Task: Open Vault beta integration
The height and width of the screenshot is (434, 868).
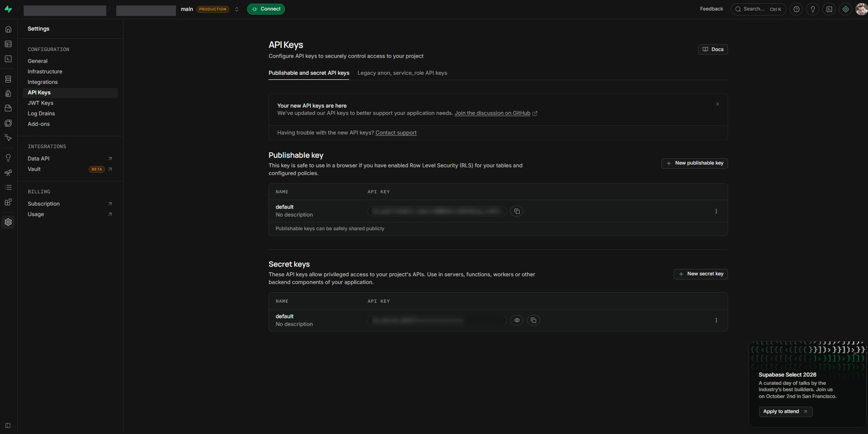Action: point(70,169)
